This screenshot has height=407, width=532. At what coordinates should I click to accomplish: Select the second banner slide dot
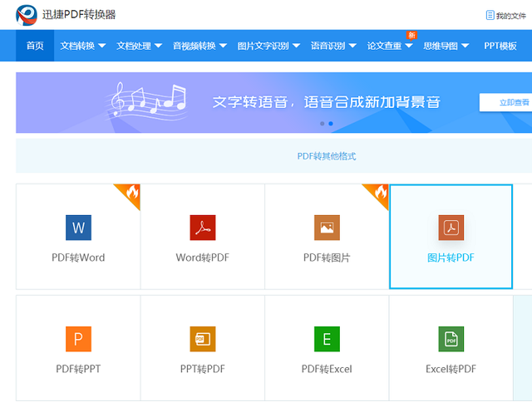click(331, 124)
